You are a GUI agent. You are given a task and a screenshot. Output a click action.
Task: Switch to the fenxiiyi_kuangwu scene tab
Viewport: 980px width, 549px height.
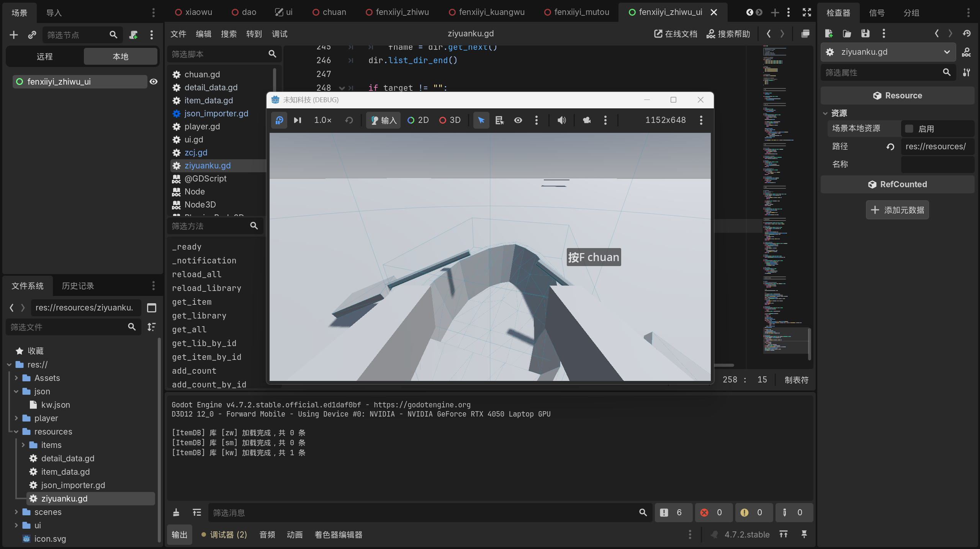[486, 12]
